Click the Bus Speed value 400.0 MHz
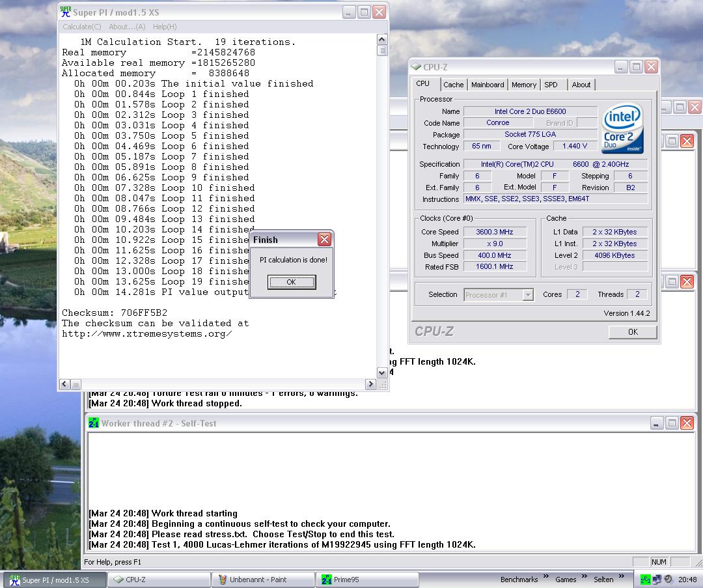This screenshot has height=588, width=703. (495, 255)
